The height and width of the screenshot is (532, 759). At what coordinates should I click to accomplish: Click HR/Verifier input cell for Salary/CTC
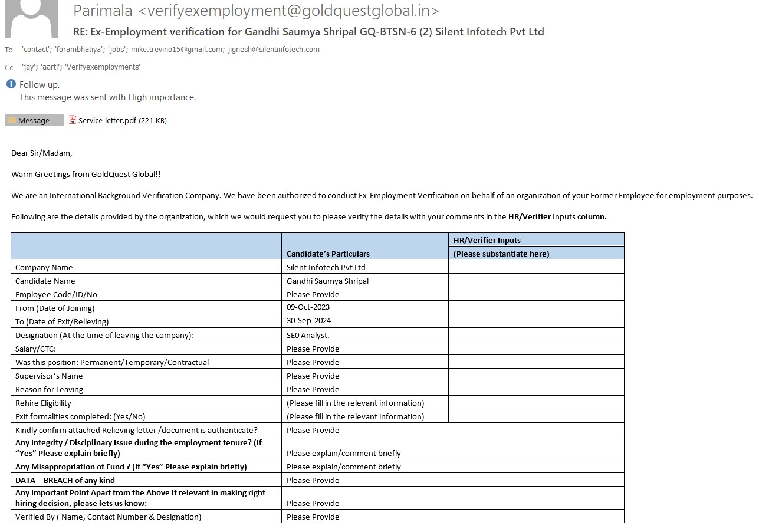535,349
